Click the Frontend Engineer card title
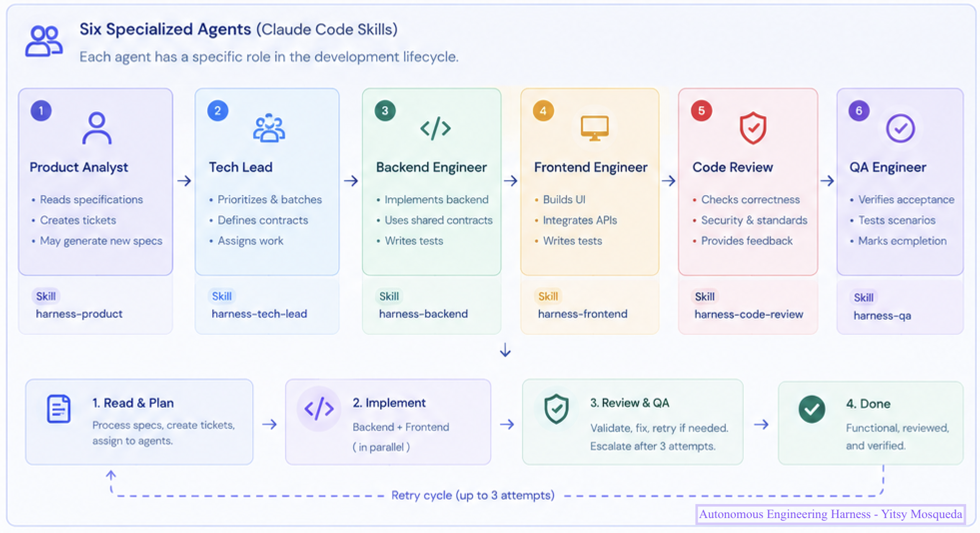This screenshot has height=533, width=980. [x=591, y=167]
